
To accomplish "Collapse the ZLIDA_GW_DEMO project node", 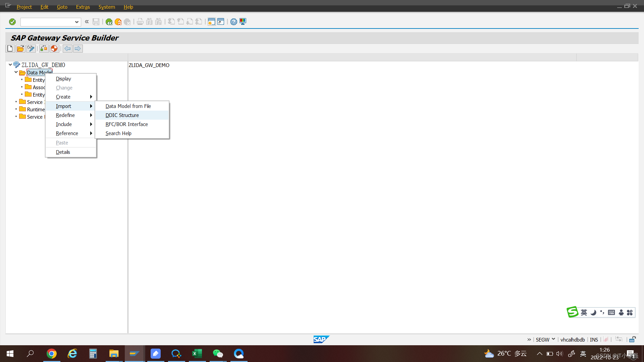I will click(10, 65).
